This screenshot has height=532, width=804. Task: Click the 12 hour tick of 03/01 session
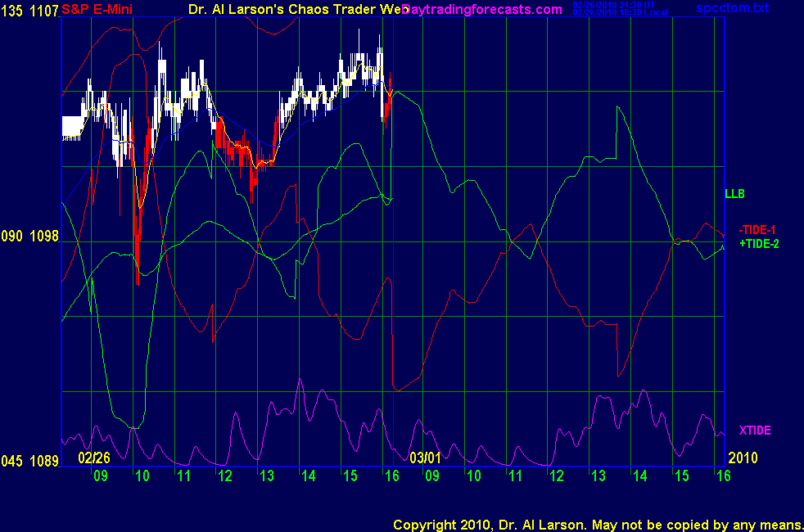pyautogui.click(x=558, y=476)
